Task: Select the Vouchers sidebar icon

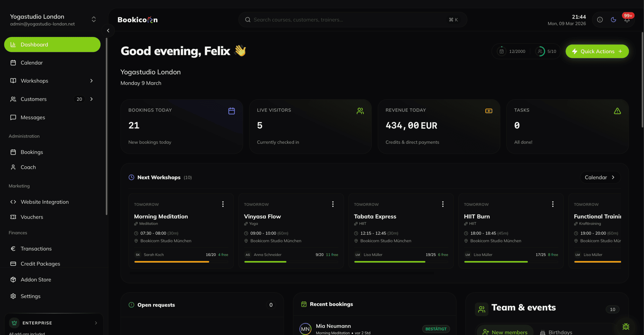Action: pos(13,217)
